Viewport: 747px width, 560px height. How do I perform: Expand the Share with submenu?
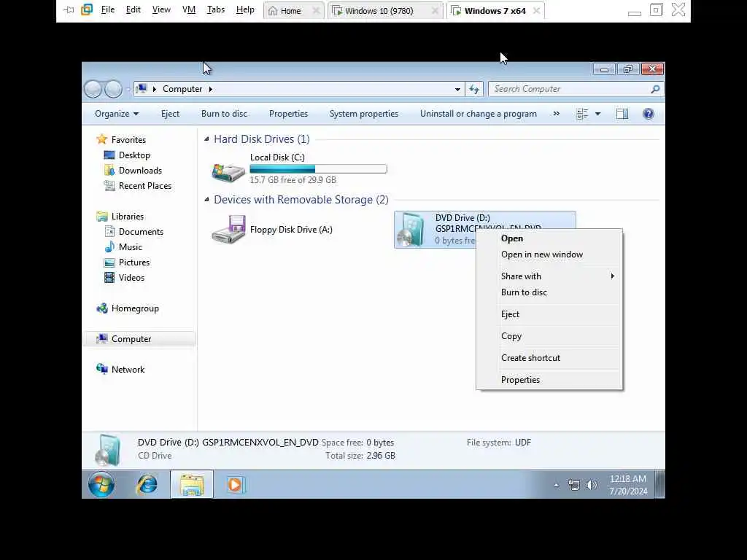coord(549,276)
